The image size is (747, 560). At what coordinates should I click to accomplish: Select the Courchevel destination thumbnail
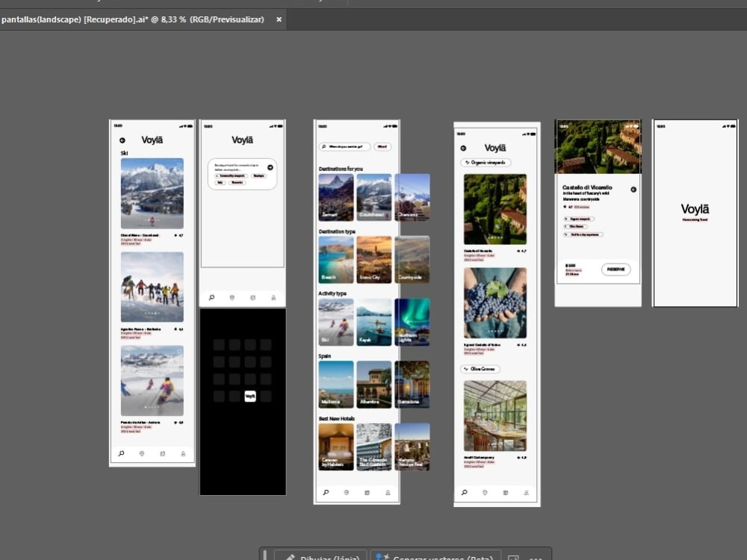(x=374, y=197)
